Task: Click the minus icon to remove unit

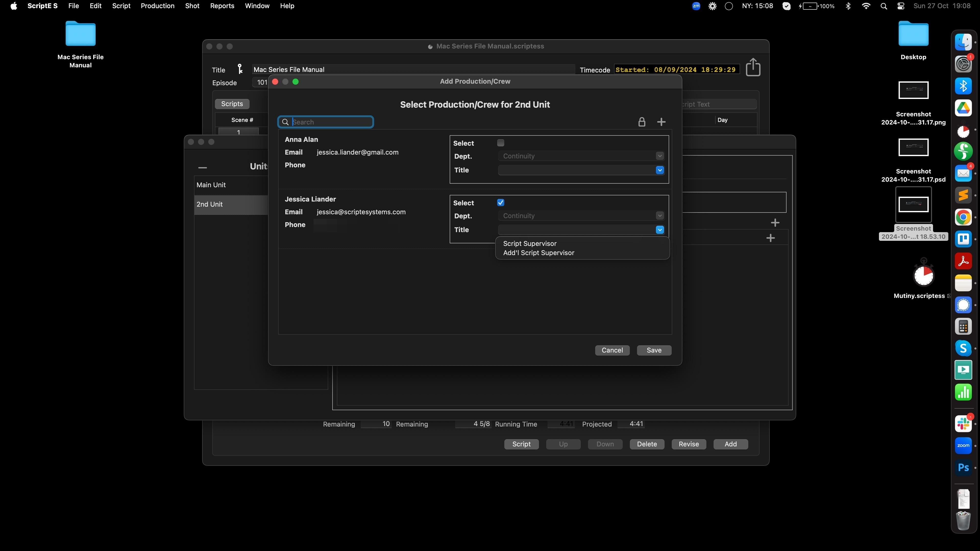Action: click(x=202, y=167)
